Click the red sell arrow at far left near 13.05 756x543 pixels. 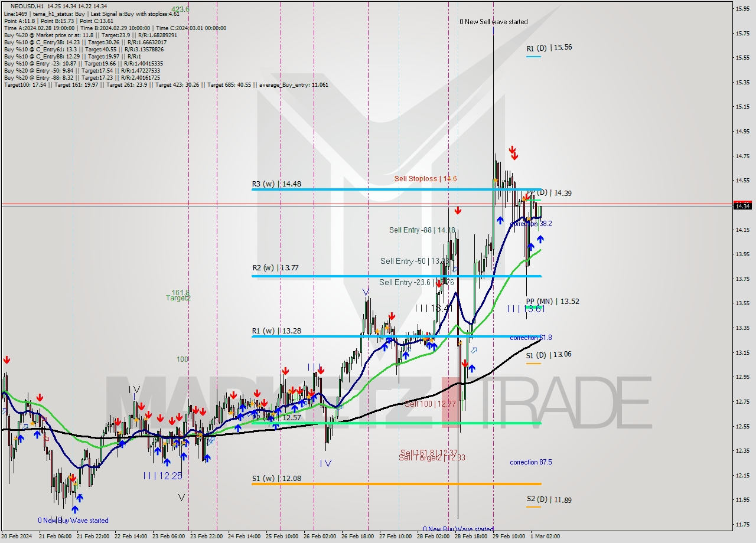click(6, 359)
